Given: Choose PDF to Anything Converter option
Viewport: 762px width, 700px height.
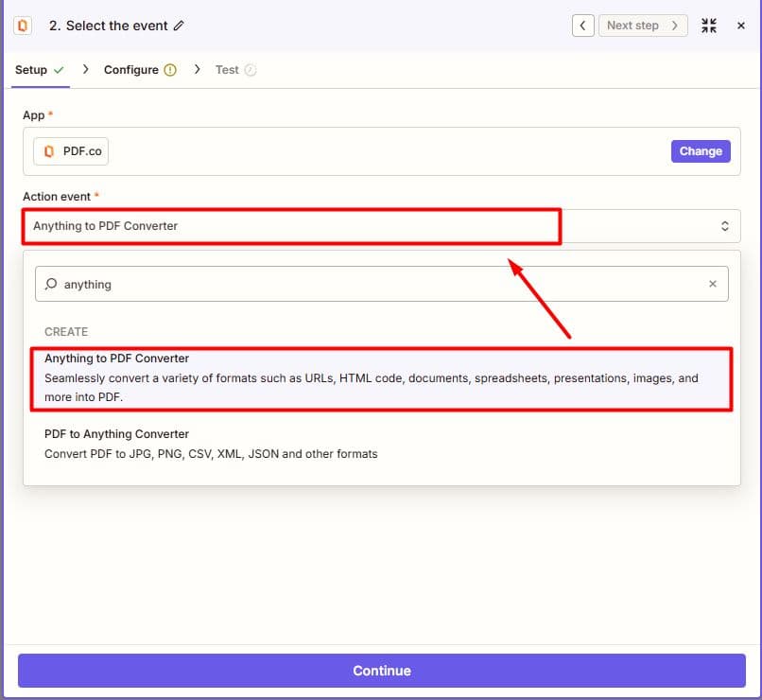Looking at the screenshot, I should [x=382, y=445].
